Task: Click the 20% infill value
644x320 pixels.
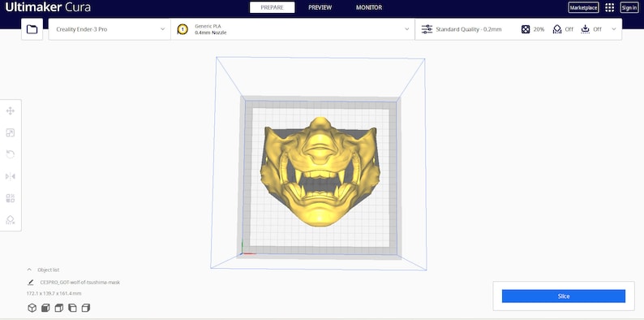Action: (539, 29)
